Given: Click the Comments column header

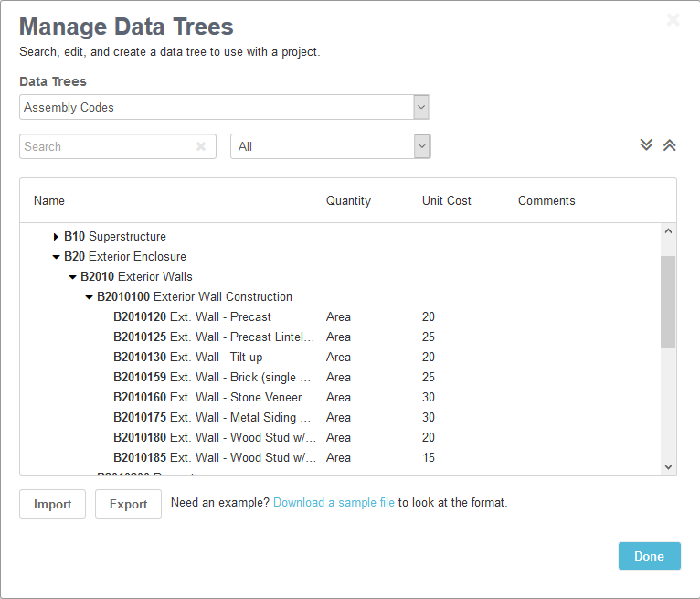Looking at the screenshot, I should (x=546, y=200).
